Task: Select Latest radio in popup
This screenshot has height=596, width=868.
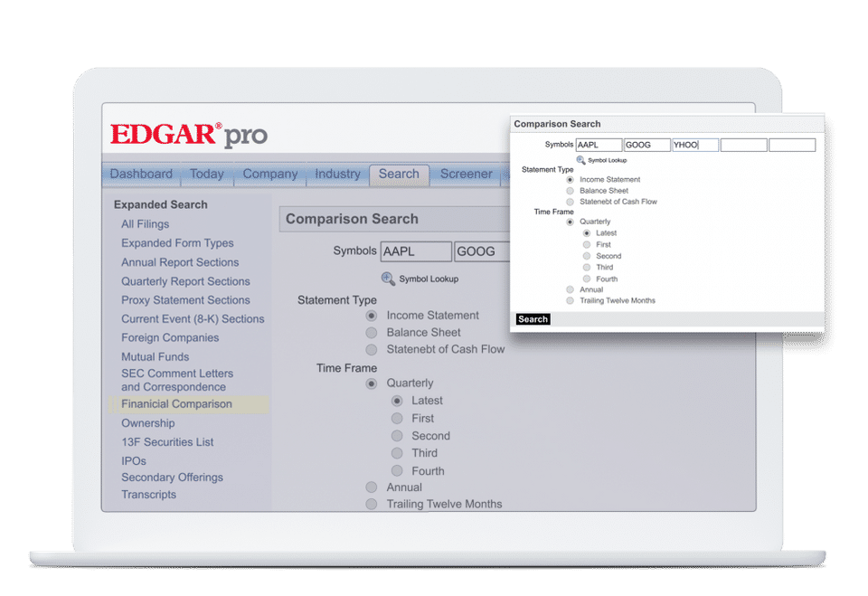Action: point(586,233)
